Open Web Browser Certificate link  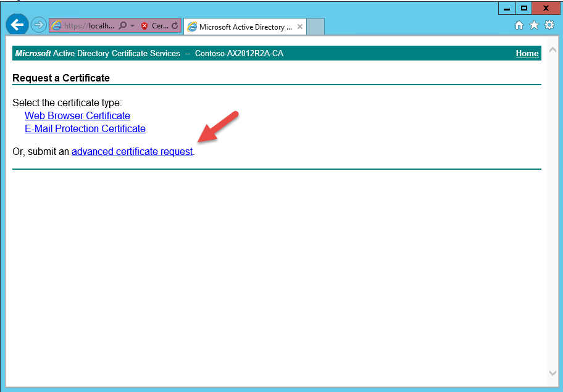pos(77,115)
